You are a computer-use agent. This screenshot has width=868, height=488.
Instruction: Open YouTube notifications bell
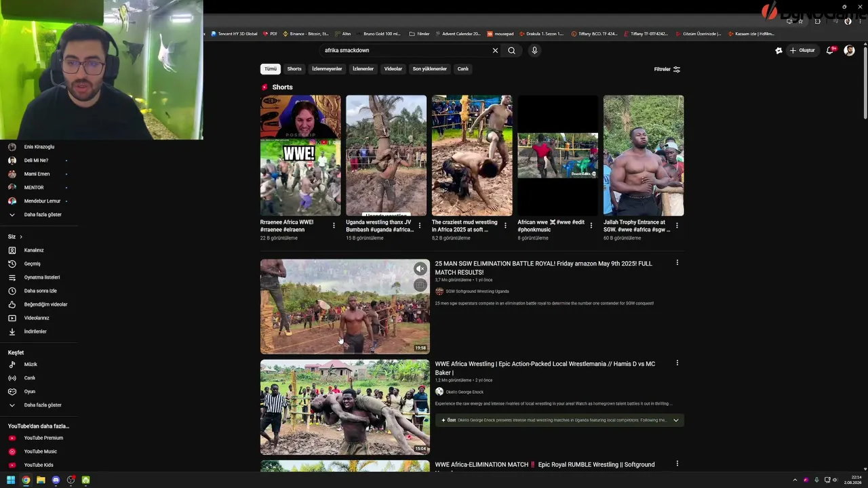[x=830, y=50]
